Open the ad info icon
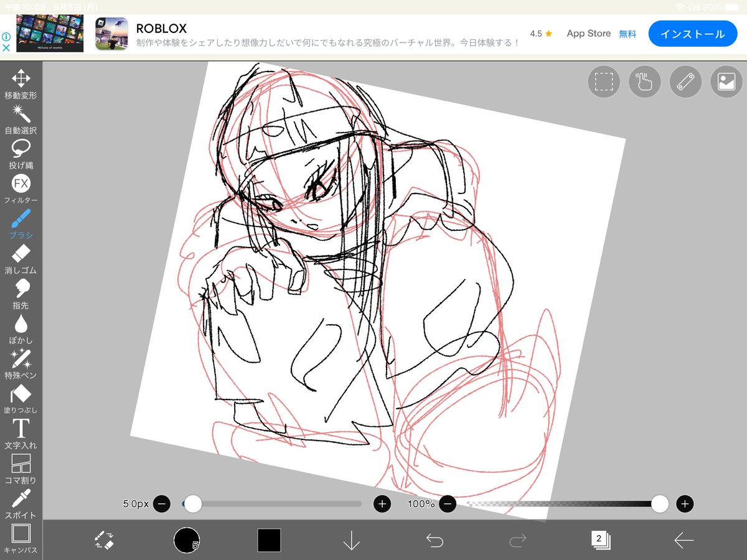Screen dimensions: 747x560 click(5, 37)
